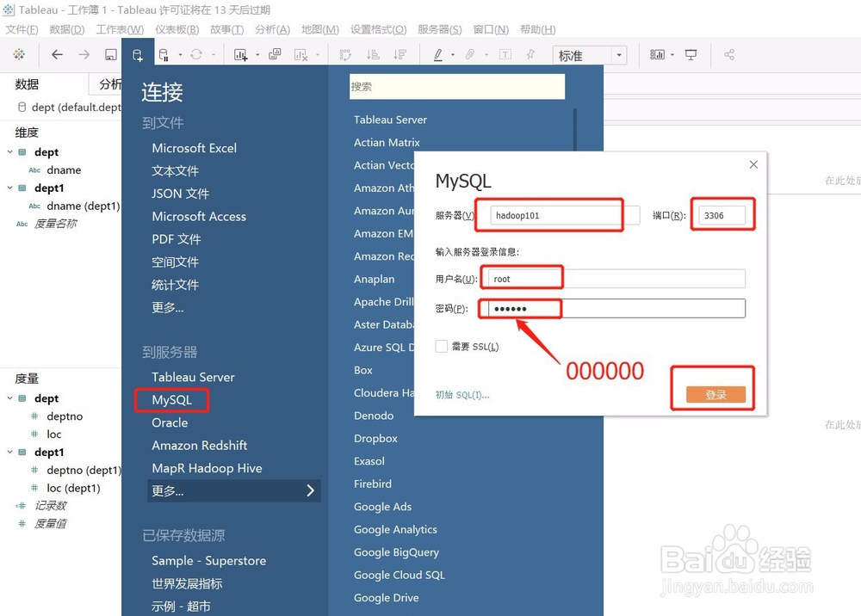Click the undo back arrow
Screen dimensions: 861x616
point(57,54)
